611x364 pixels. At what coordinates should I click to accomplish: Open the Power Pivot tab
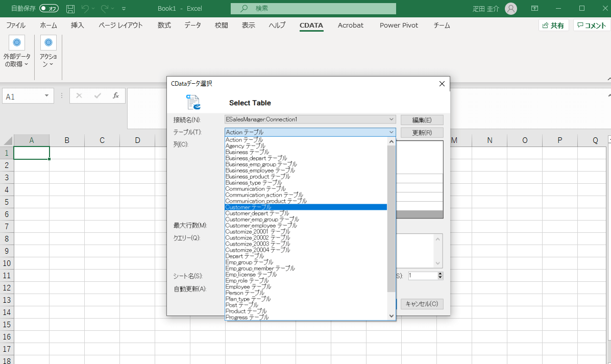pyautogui.click(x=399, y=26)
